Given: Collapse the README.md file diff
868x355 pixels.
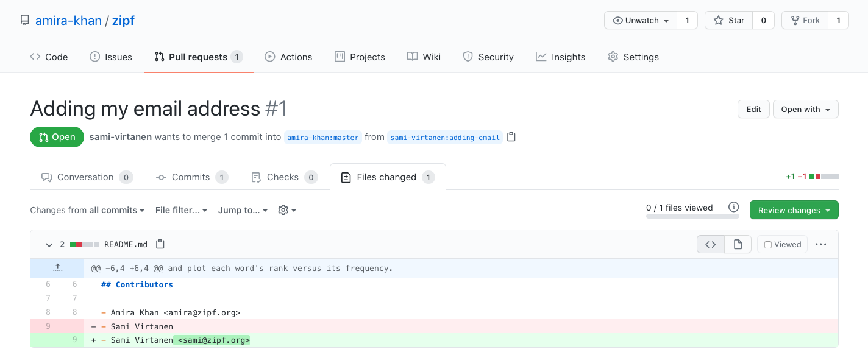Looking at the screenshot, I should (49, 245).
